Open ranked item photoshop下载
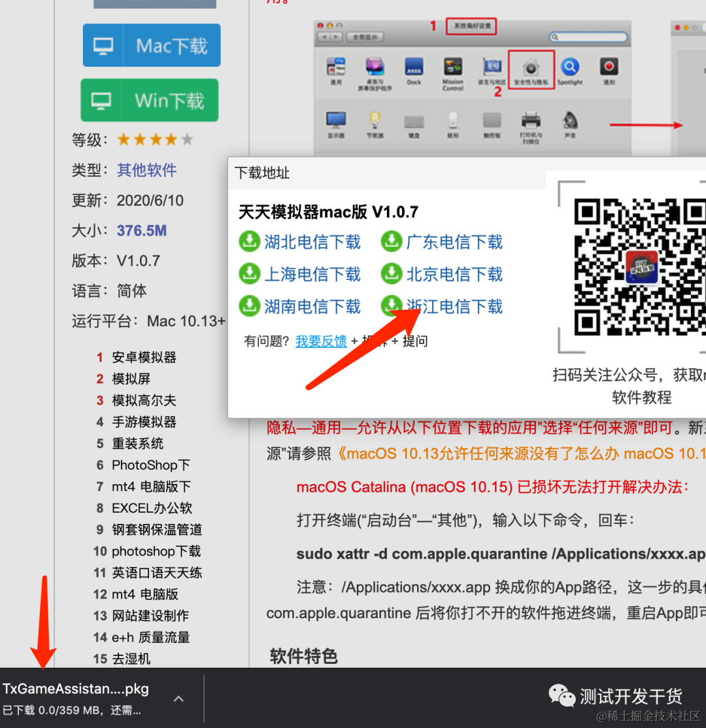This screenshot has height=728, width=706. pyautogui.click(x=156, y=551)
